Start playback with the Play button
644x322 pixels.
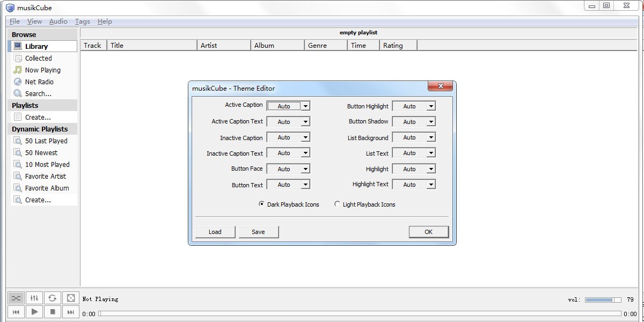34,312
